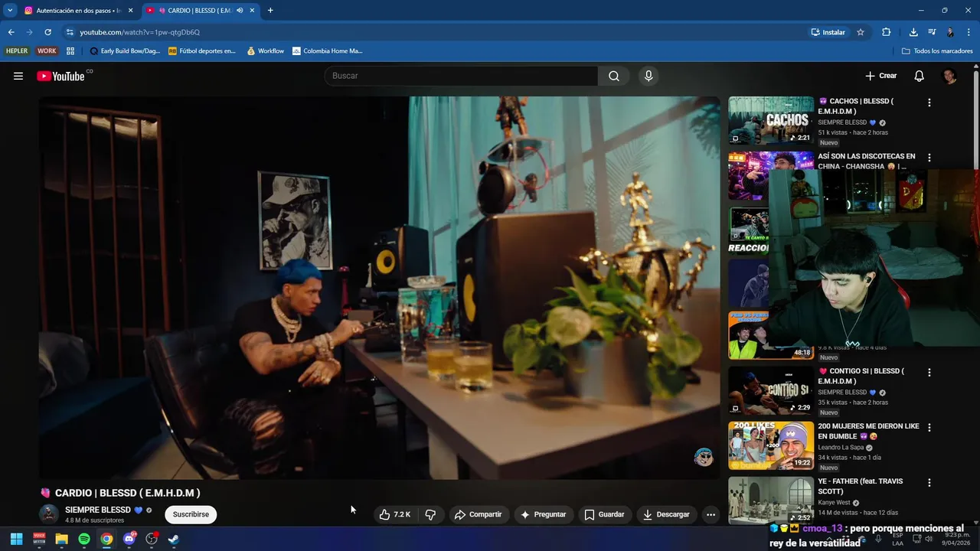
Task: Open the CACHOS video thumbnail
Action: tap(771, 120)
